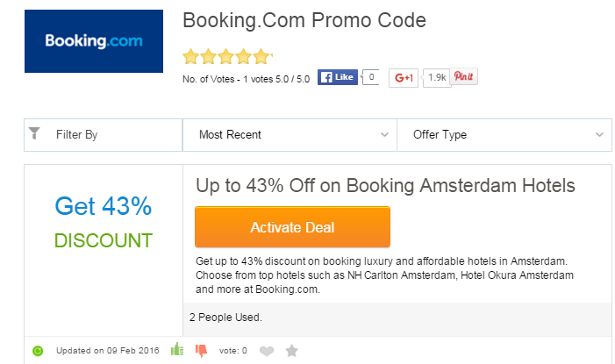Click the heart icon to favorite the deal
615x364 pixels.
(x=268, y=351)
